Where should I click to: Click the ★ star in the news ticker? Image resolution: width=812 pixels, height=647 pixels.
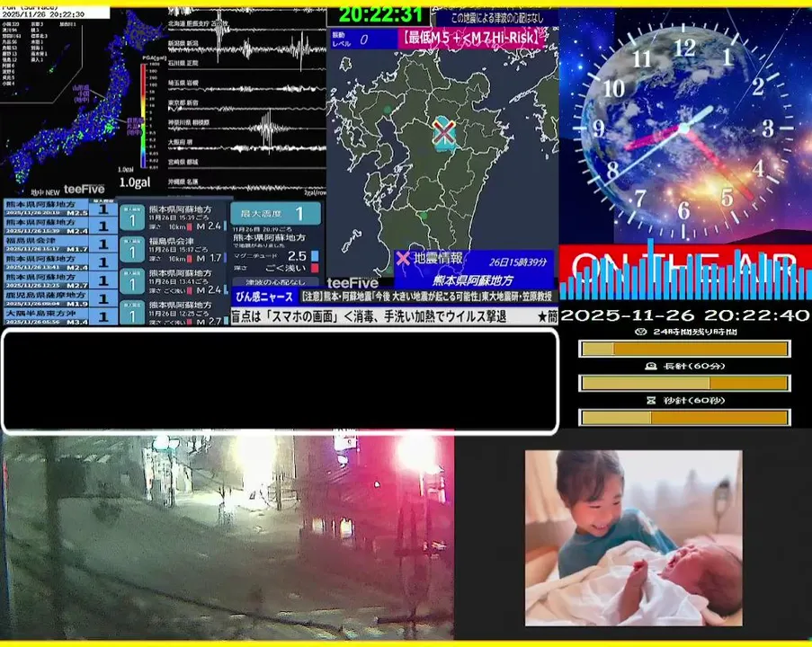pos(541,316)
